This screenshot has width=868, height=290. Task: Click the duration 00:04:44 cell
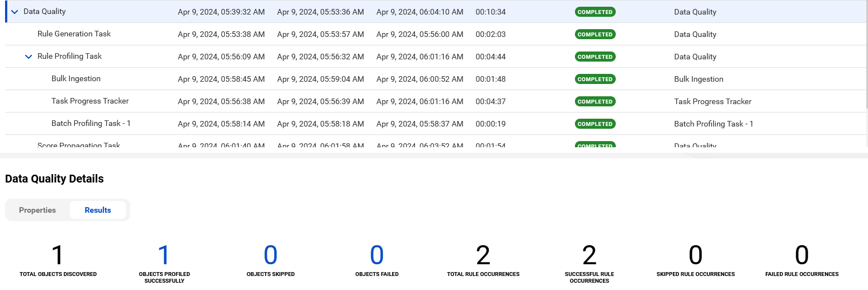[490, 57]
